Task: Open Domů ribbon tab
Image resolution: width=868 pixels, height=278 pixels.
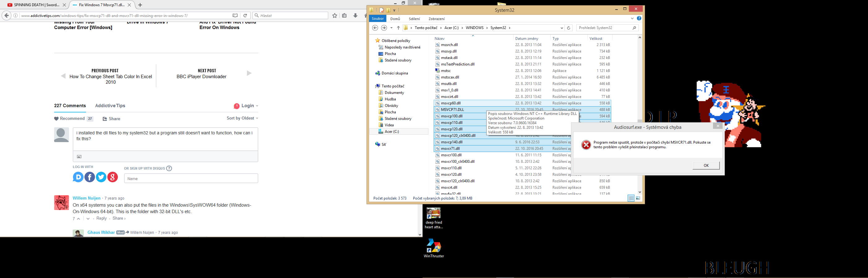Action: 395,19
